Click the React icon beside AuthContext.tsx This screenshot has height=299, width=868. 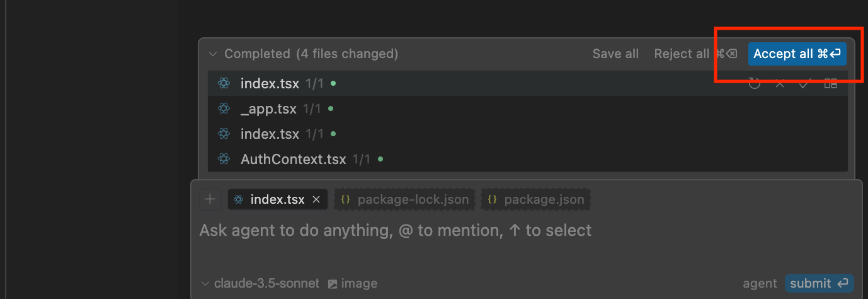click(223, 159)
